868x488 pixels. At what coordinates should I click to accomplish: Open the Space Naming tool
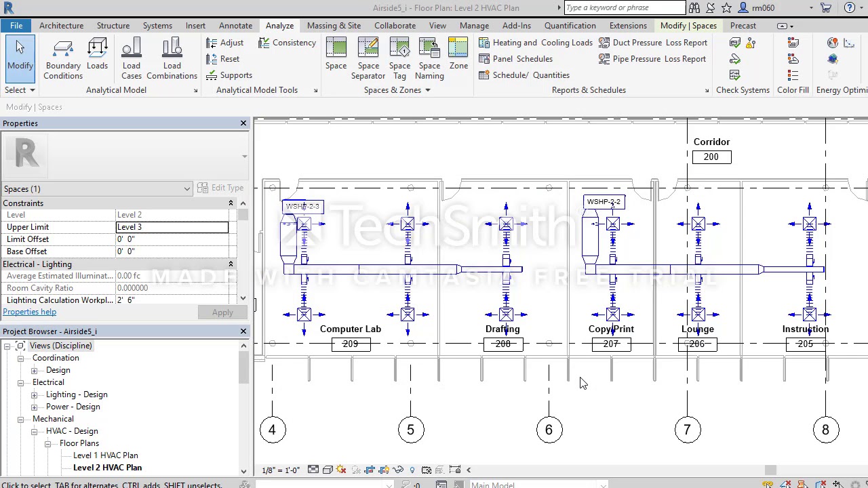pyautogui.click(x=429, y=58)
